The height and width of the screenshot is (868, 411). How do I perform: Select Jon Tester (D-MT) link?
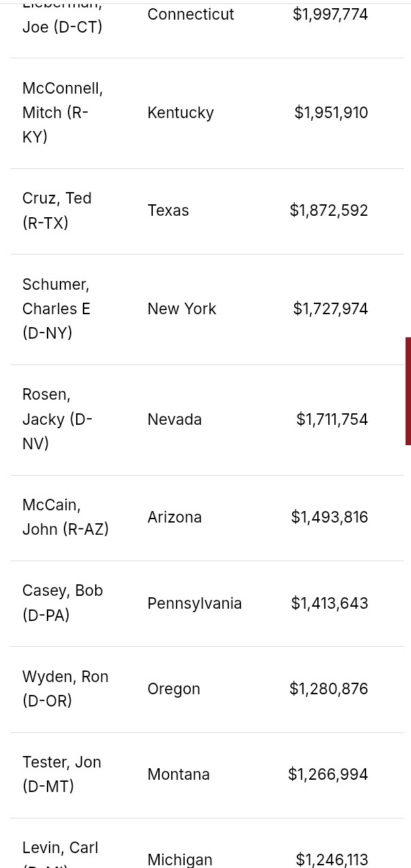pyautogui.click(x=61, y=774)
